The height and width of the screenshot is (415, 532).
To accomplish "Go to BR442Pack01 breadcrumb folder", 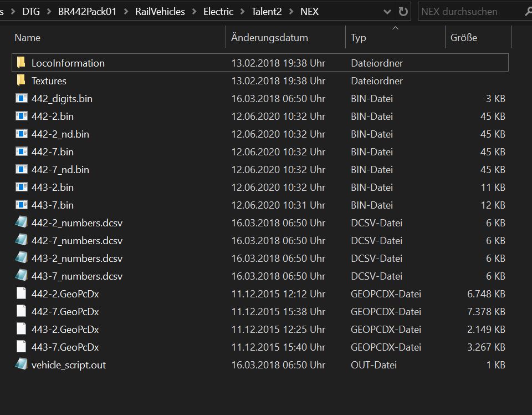I will [x=87, y=12].
